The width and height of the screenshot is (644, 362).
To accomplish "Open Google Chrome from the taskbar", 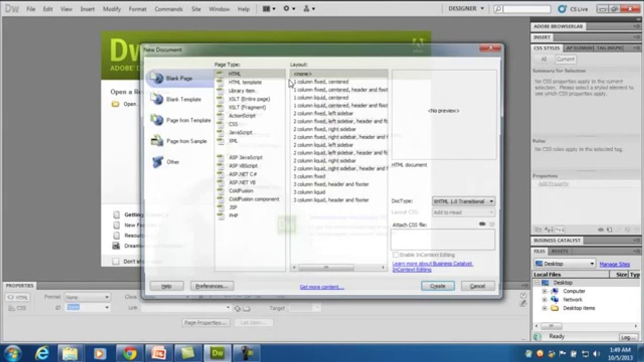I will pyautogui.click(x=130, y=353).
